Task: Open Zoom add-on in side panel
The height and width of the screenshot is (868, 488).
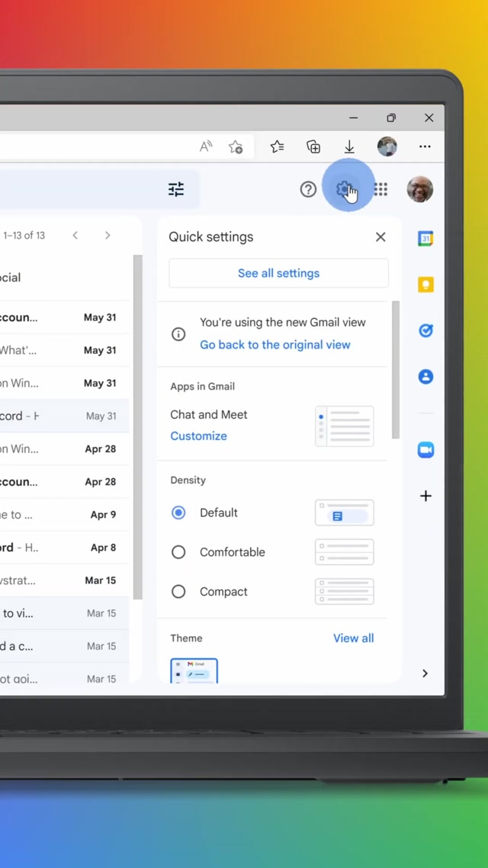Action: pos(425,450)
